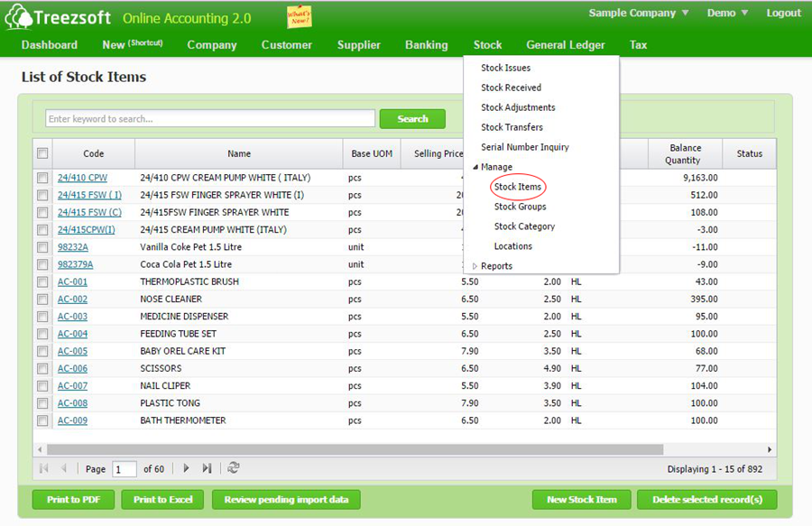Click the What's New sticky note icon

pos(299,16)
